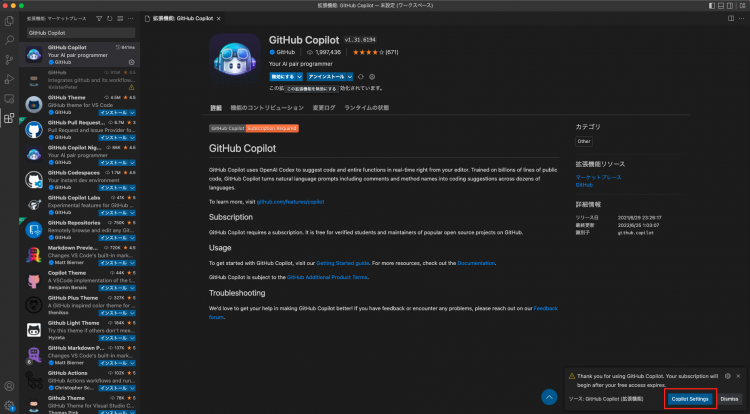Select GitHub Markdown Preview in extension list
This screenshot has height=414, width=750.
[x=79, y=355]
